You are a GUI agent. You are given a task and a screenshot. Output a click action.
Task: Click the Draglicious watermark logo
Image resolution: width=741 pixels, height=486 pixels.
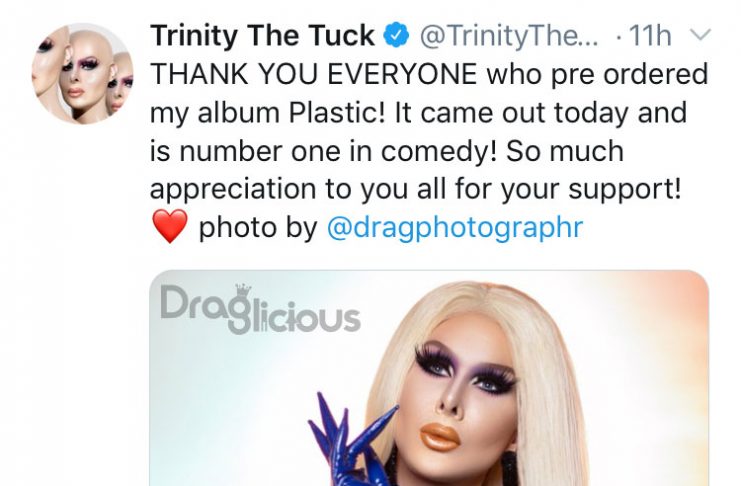coord(260,309)
